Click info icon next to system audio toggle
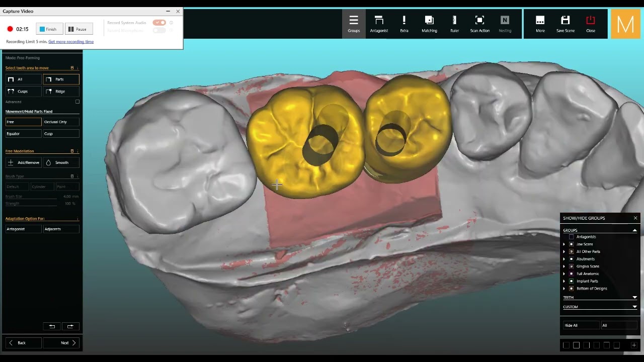This screenshot has width=644, height=362. click(171, 23)
